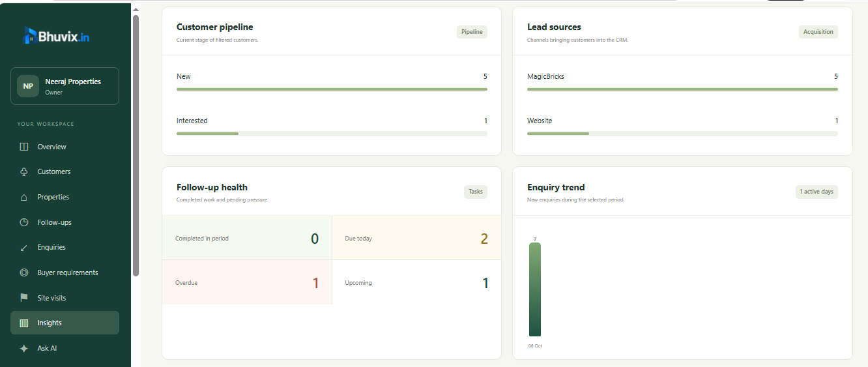The width and height of the screenshot is (868, 367).
Task: Click the Interested stage label
Action: (192, 121)
